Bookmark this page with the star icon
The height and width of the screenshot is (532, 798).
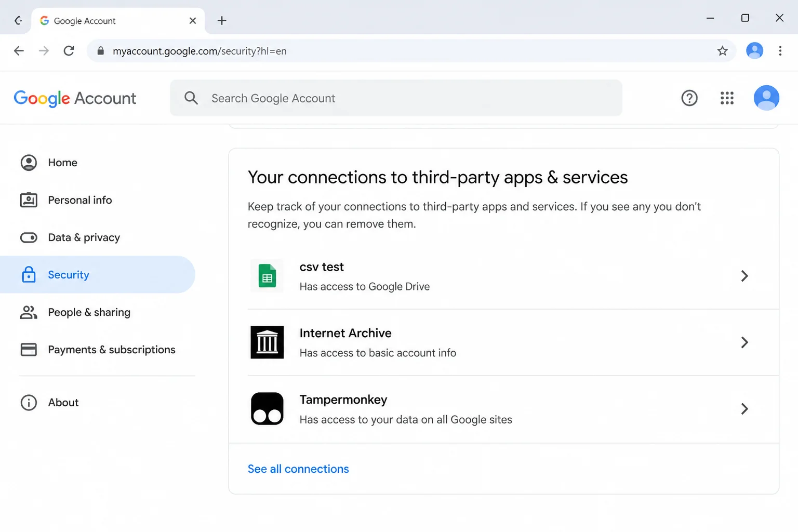[722, 51]
